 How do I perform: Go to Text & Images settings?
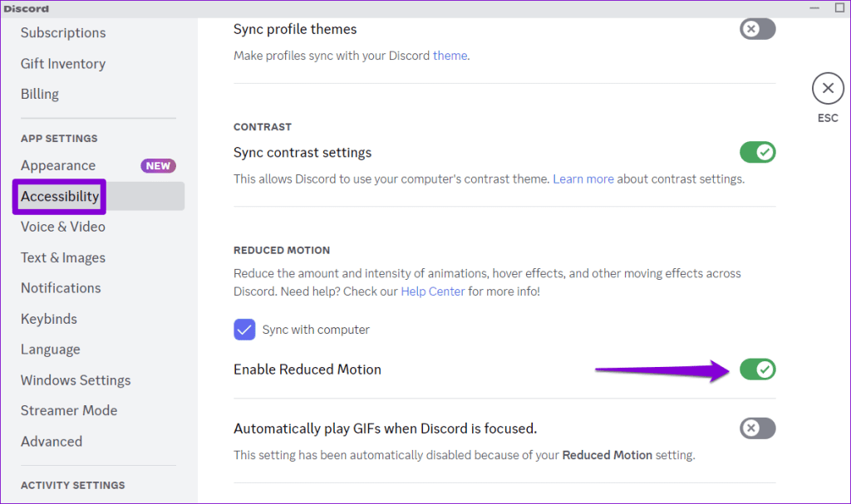[x=62, y=257]
